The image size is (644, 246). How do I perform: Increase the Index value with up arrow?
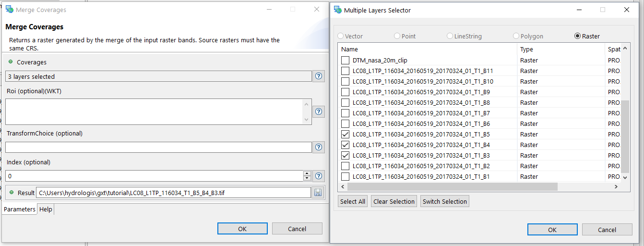pyautogui.click(x=307, y=173)
